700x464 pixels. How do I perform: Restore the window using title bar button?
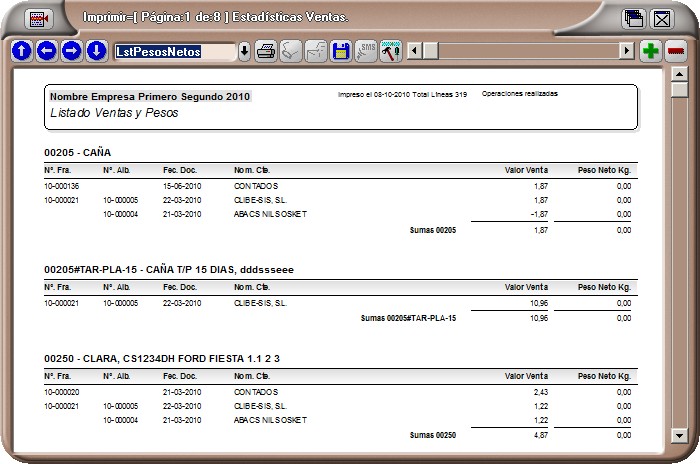tap(634, 18)
